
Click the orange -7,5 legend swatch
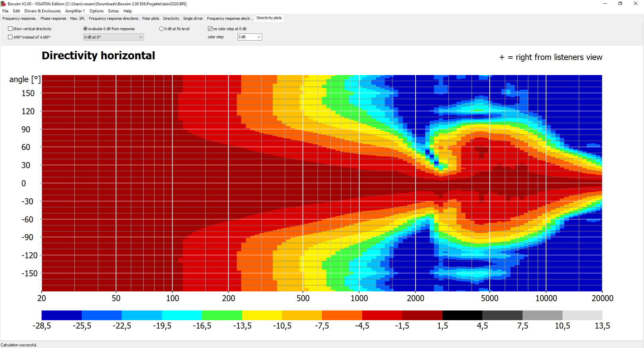pyautogui.click(x=342, y=315)
